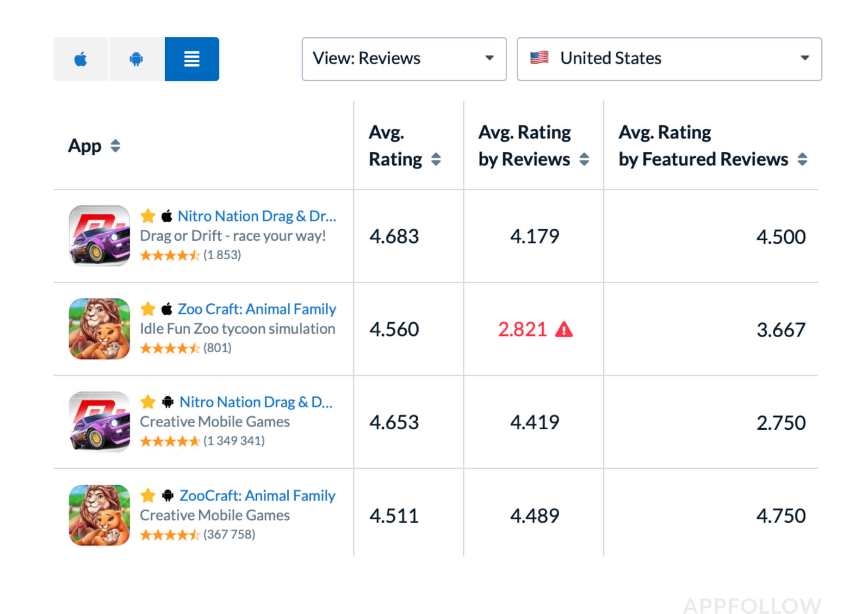The image size is (868, 614).
Task: Select the all-platforms list view icon
Action: (192, 59)
